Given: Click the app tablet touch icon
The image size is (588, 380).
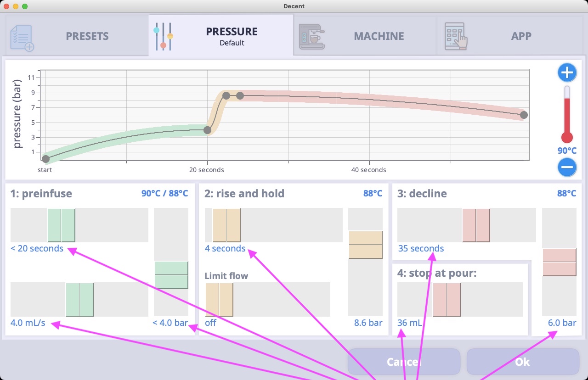Looking at the screenshot, I should coord(456,36).
